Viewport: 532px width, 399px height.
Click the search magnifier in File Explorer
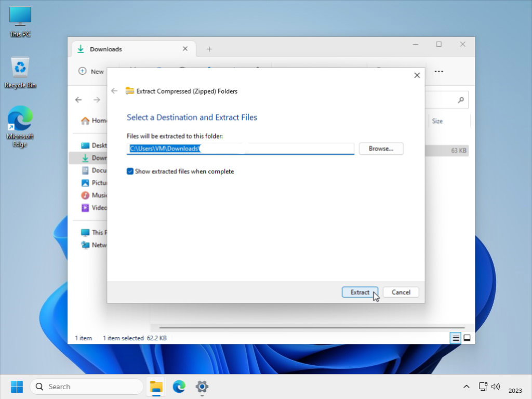[x=460, y=100]
